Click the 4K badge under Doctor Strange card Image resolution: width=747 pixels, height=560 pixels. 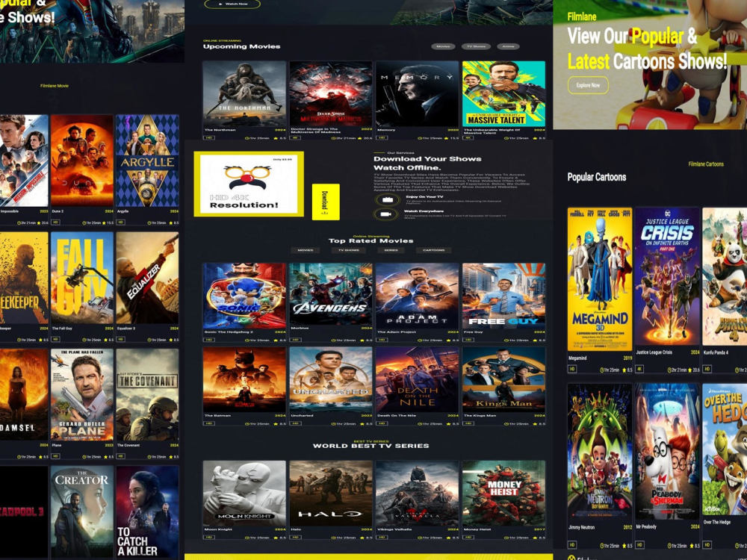pyautogui.click(x=295, y=137)
